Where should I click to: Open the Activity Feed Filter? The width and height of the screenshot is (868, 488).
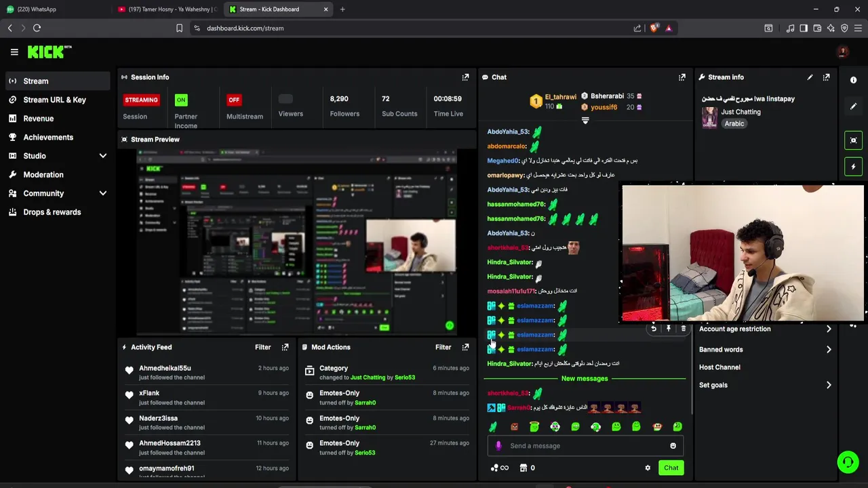point(262,347)
